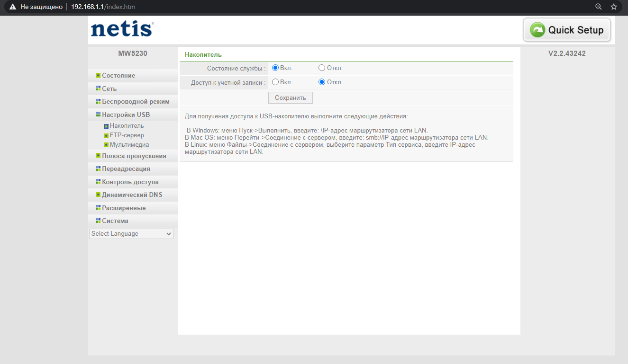628x364 pixels.
Task: Expand the Сеть menu section
Action: coord(109,89)
